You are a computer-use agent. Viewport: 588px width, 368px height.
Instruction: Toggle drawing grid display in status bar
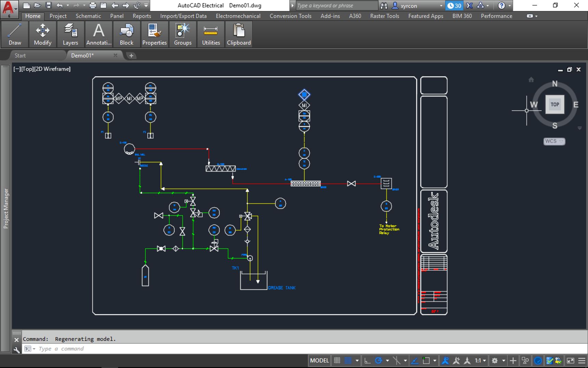click(x=337, y=360)
